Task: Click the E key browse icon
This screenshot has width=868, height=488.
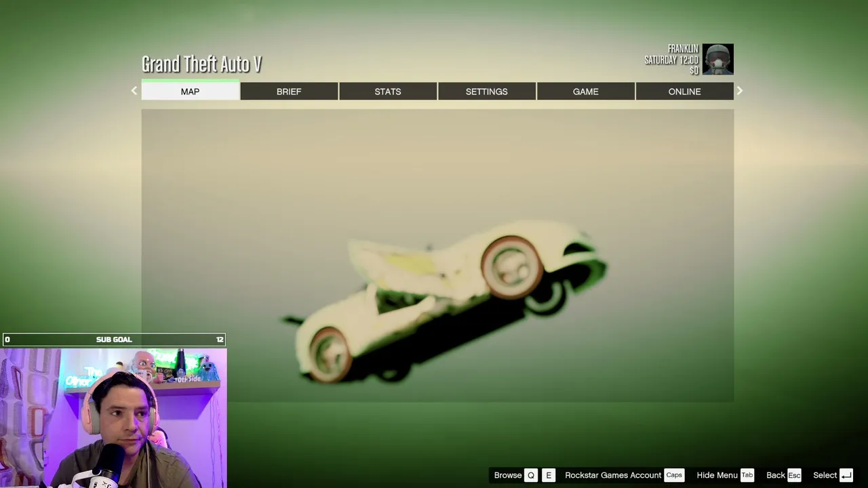Action: [x=549, y=475]
